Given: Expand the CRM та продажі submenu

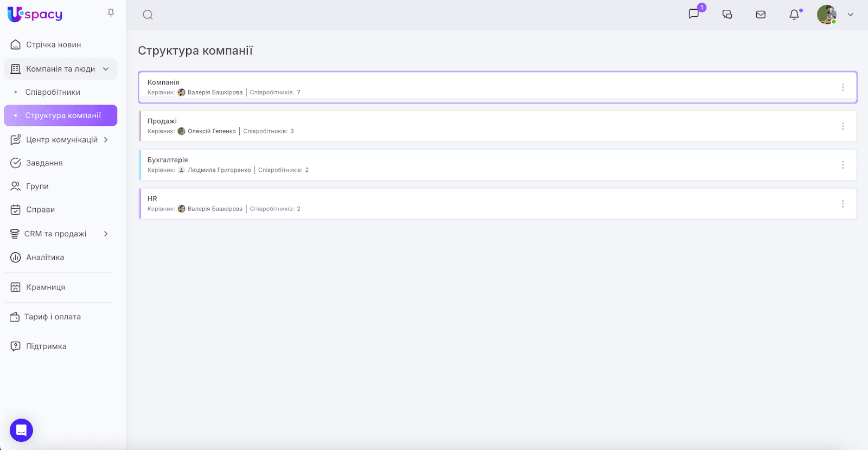Looking at the screenshot, I should click(x=106, y=234).
